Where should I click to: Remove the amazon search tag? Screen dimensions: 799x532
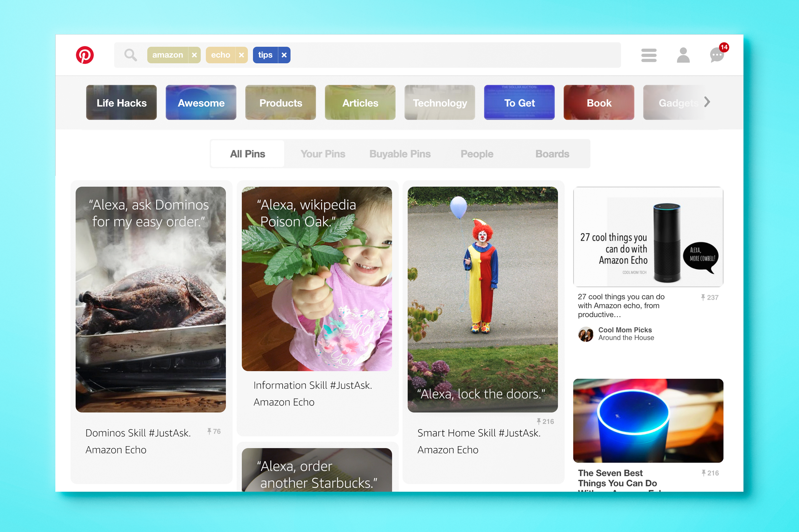194,55
